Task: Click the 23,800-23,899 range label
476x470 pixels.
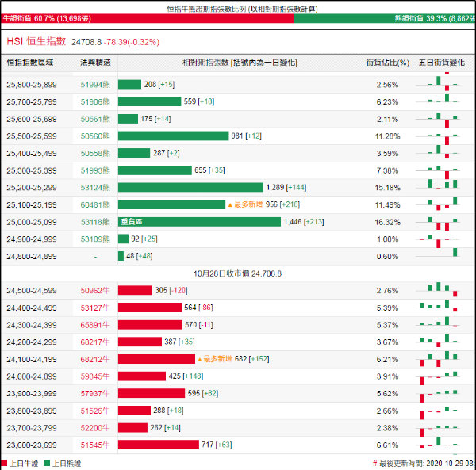Action: (32, 411)
